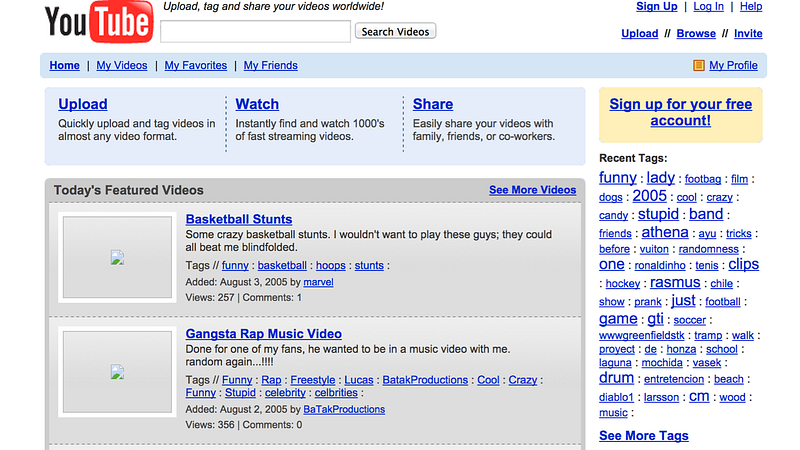The width and height of the screenshot is (800, 450).
Task: Select the My Videos tab
Action: click(x=122, y=65)
